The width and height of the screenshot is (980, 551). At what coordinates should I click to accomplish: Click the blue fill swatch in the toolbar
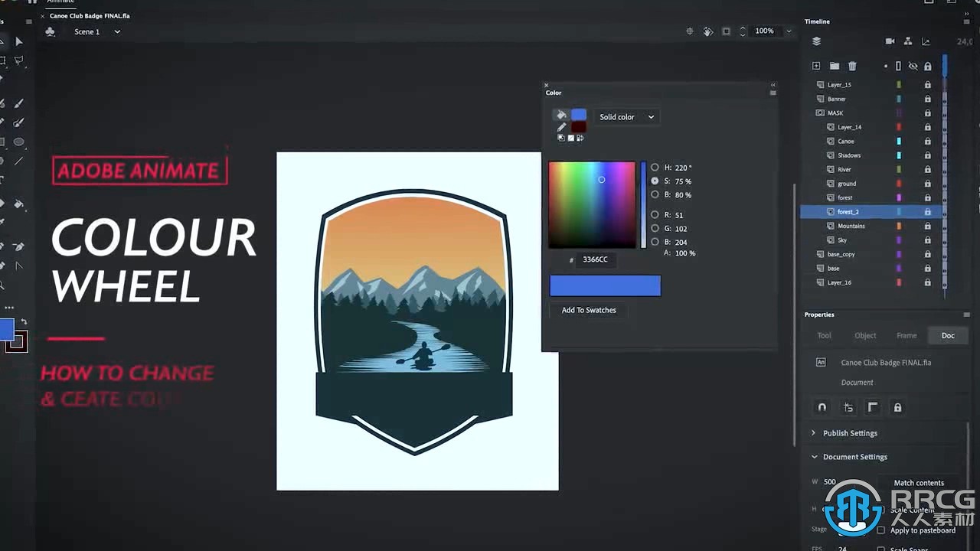tap(6, 330)
